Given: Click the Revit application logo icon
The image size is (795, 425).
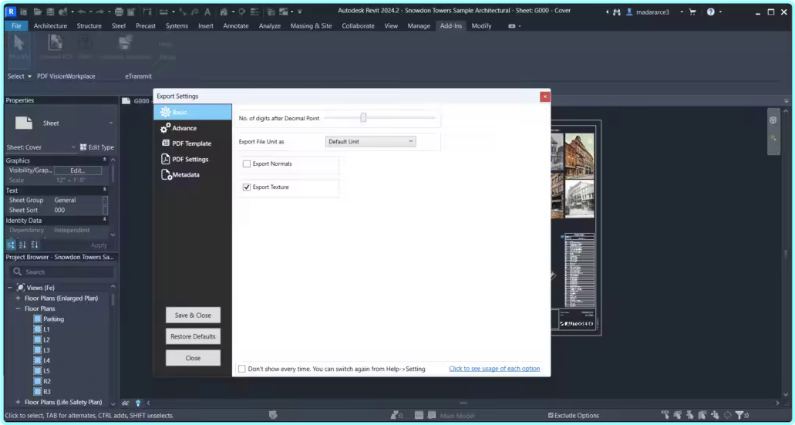Looking at the screenshot, I should click(11, 11).
